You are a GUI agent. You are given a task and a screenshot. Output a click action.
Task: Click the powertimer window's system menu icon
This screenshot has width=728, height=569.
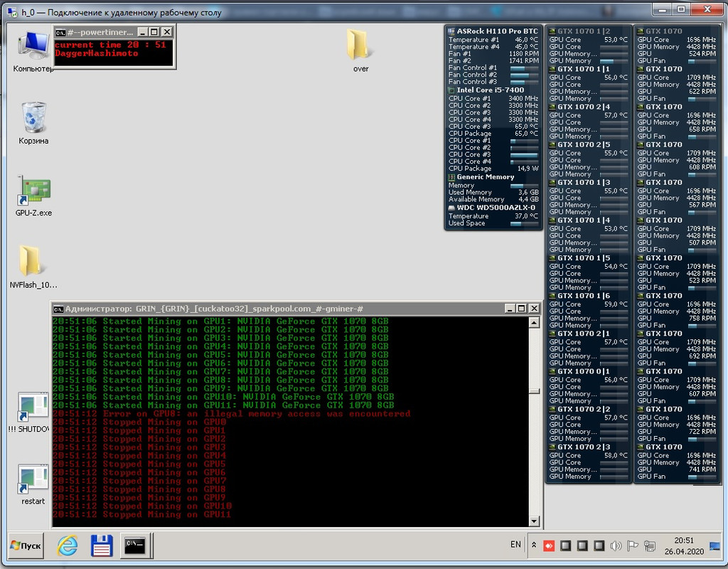60,32
